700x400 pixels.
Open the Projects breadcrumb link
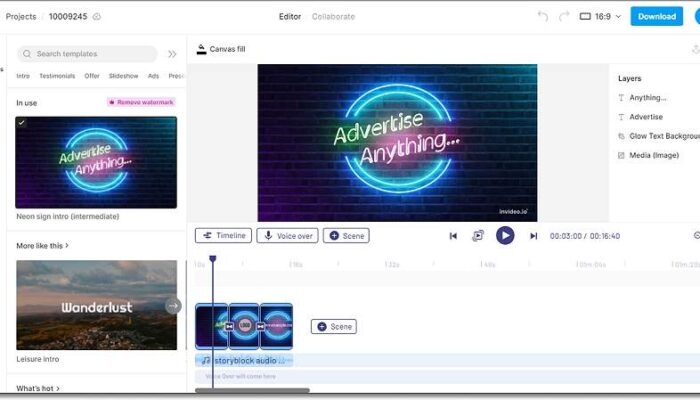(x=21, y=17)
